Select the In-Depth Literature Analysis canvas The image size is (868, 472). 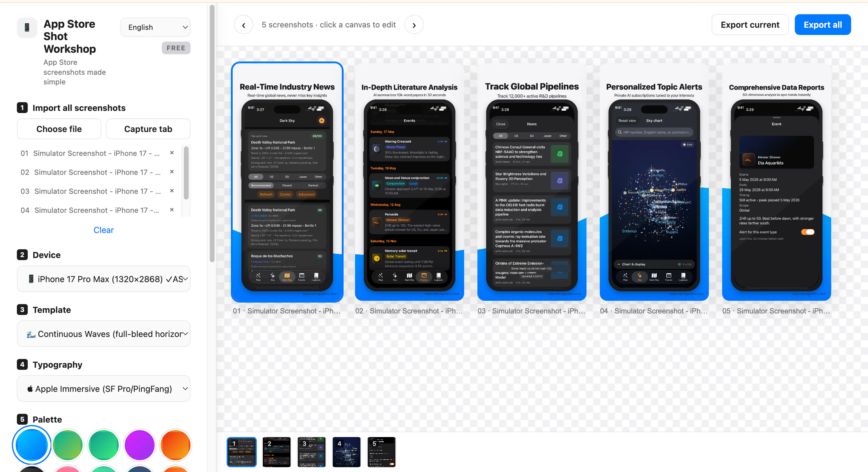click(x=409, y=182)
